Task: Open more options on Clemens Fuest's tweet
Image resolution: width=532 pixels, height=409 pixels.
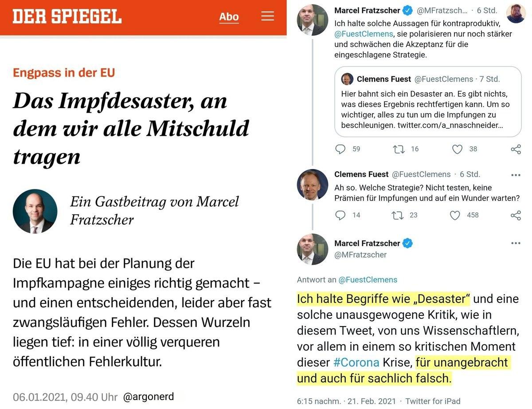Action: (x=516, y=175)
